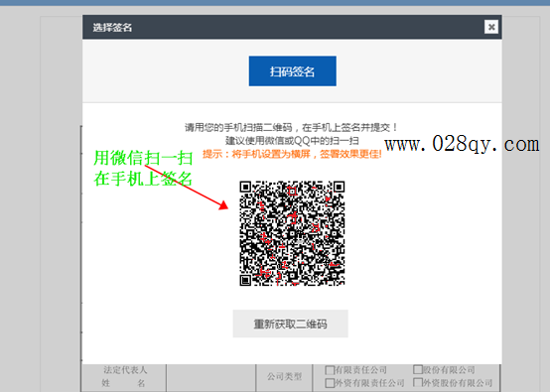Click the 公司类型 label cell
The image size is (550, 392).
(x=285, y=377)
